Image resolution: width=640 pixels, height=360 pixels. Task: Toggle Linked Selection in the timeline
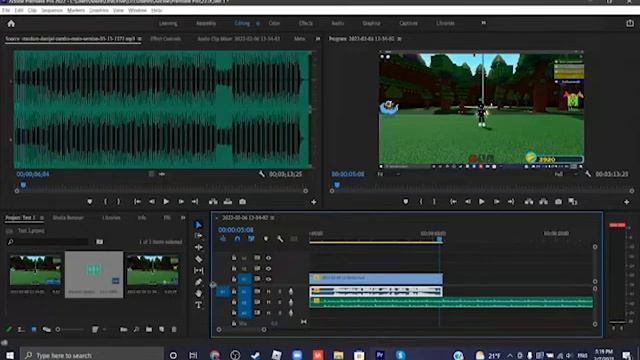[251, 239]
